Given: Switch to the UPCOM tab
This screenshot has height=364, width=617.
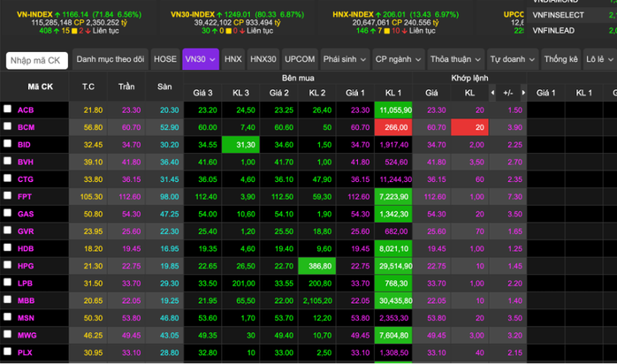Looking at the screenshot, I should 300,59.
